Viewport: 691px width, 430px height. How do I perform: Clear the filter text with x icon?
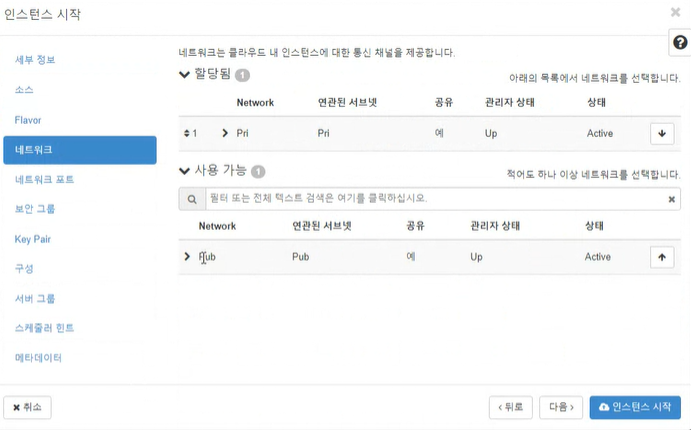tap(672, 199)
